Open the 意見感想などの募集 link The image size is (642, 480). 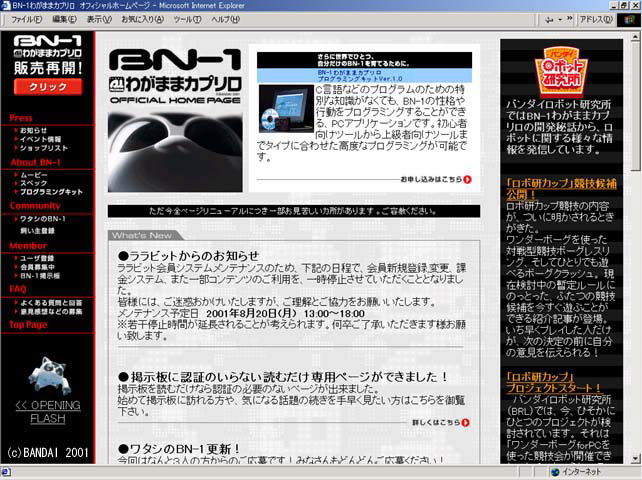51,312
